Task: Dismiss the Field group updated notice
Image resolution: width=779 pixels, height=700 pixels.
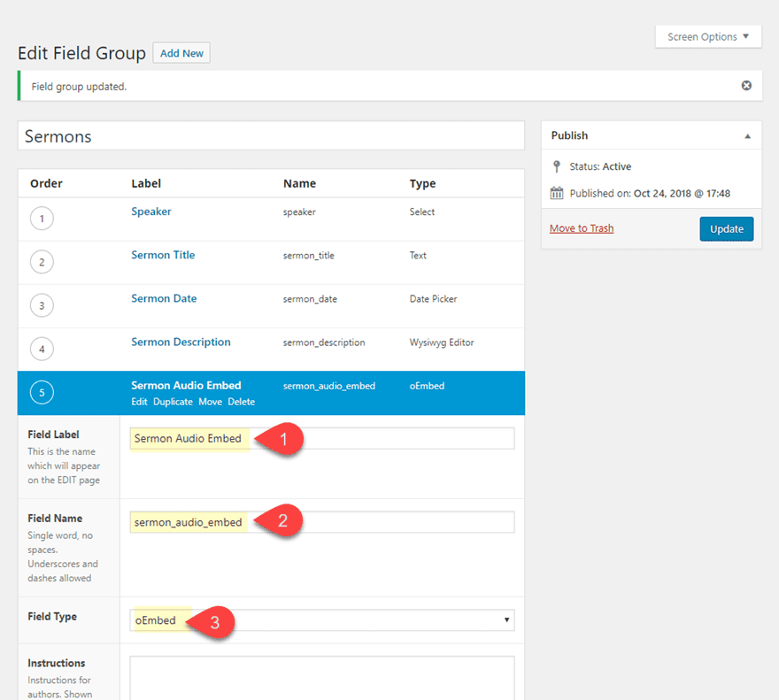Action: (746, 86)
